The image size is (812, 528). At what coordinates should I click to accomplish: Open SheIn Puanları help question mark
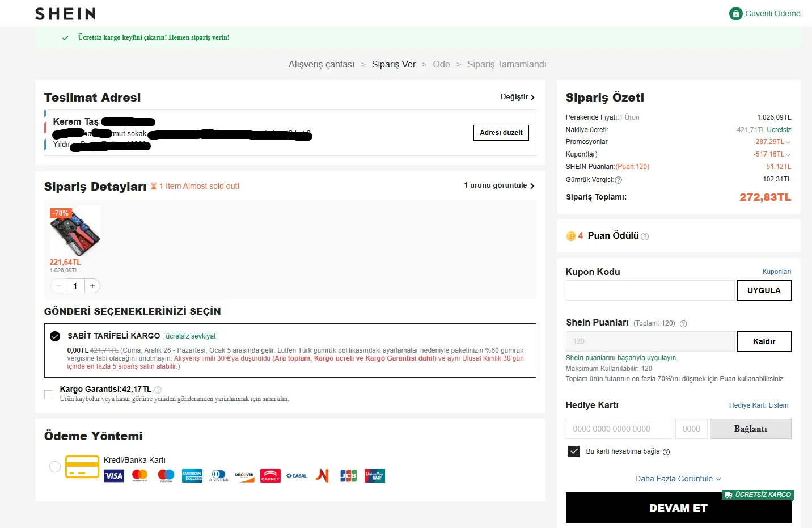click(683, 324)
